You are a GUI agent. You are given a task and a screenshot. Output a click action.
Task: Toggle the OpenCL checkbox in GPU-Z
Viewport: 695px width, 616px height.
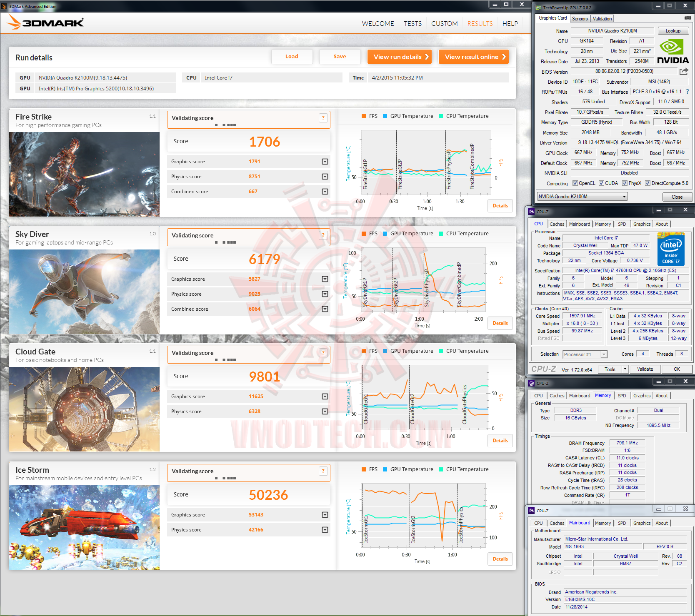point(575,183)
